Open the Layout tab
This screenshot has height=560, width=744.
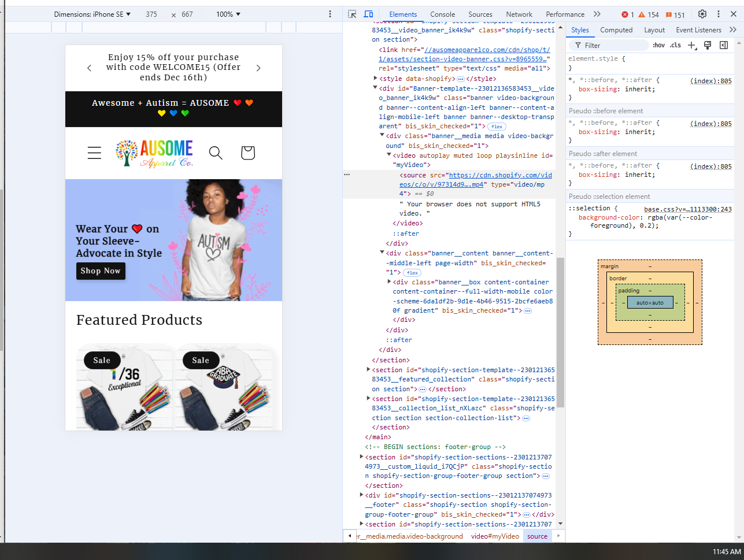(x=654, y=30)
